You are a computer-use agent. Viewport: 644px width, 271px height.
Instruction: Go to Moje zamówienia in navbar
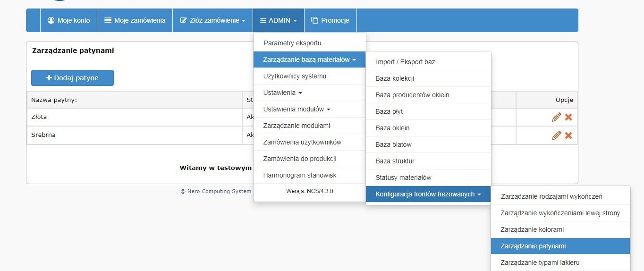click(x=135, y=20)
